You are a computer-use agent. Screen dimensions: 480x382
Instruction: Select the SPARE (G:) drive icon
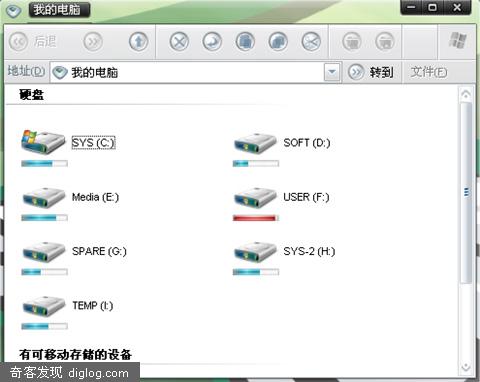pyautogui.click(x=44, y=252)
